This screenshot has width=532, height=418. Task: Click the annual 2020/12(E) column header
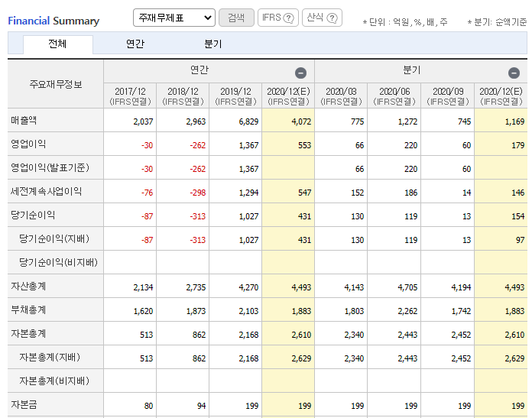[288, 96]
